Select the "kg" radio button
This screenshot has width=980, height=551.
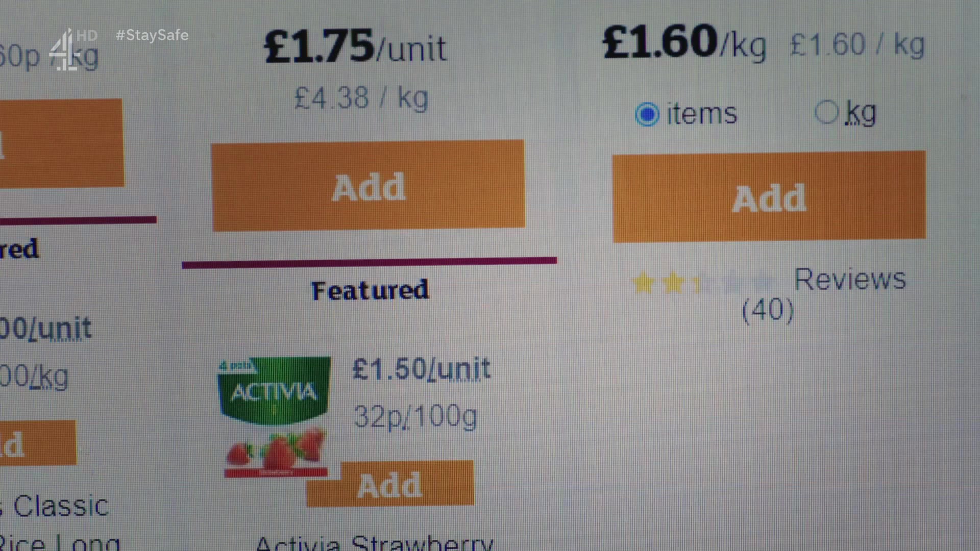[x=826, y=112]
